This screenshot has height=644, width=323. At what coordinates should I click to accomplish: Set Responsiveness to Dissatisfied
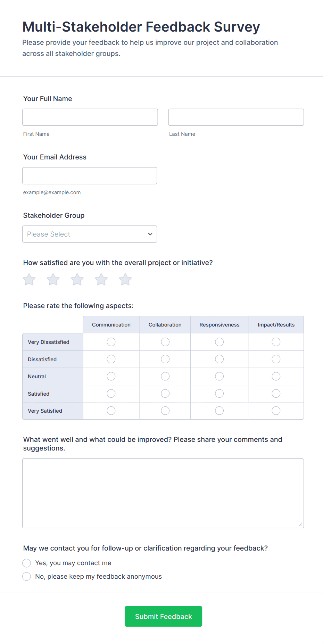tap(220, 359)
